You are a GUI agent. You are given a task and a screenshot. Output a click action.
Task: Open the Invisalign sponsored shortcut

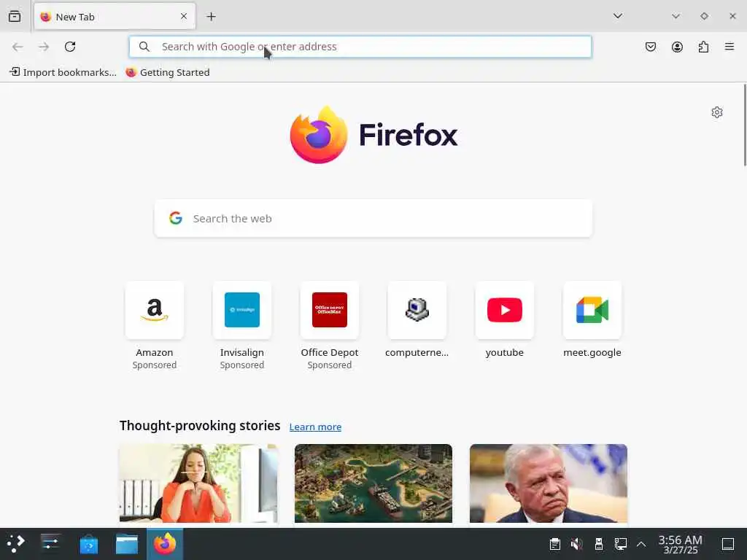pyautogui.click(x=242, y=326)
